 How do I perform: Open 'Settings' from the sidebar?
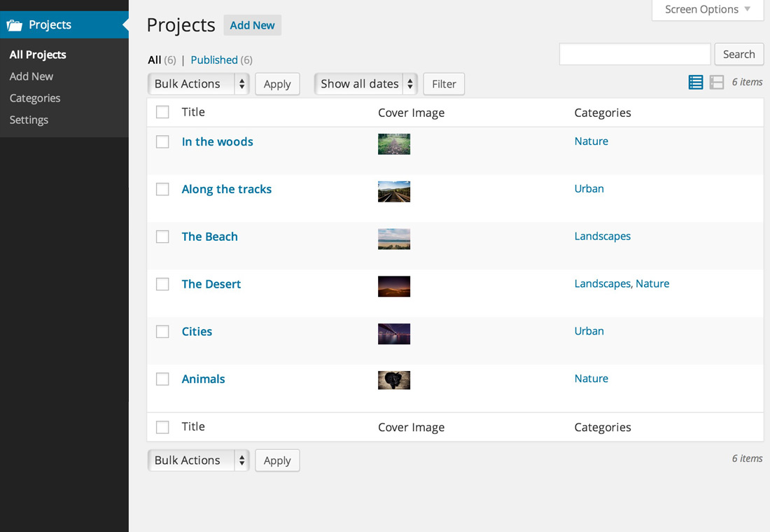[29, 120]
